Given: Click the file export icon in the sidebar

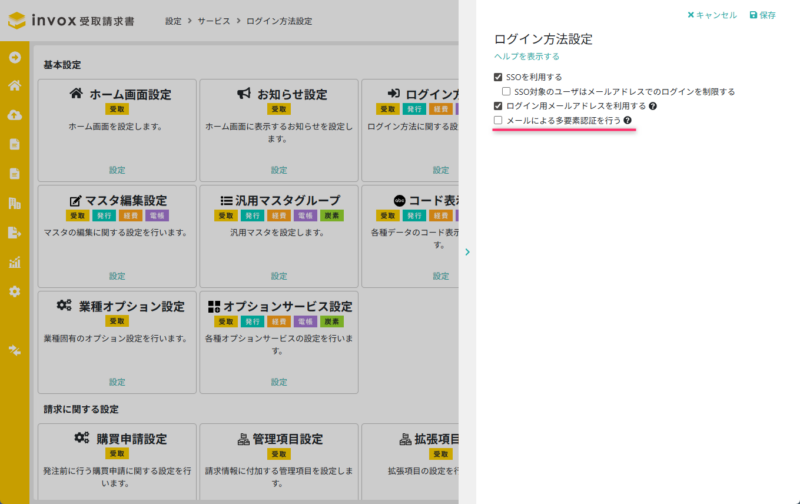Looking at the screenshot, I should (x=15, y=233).
